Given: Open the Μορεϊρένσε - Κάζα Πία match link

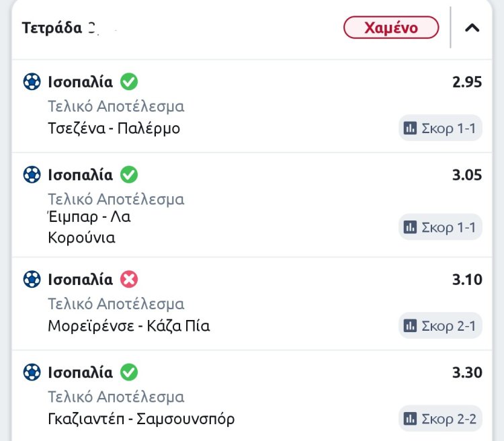Looking at the screenshot, I should click(x=129, y=326).
